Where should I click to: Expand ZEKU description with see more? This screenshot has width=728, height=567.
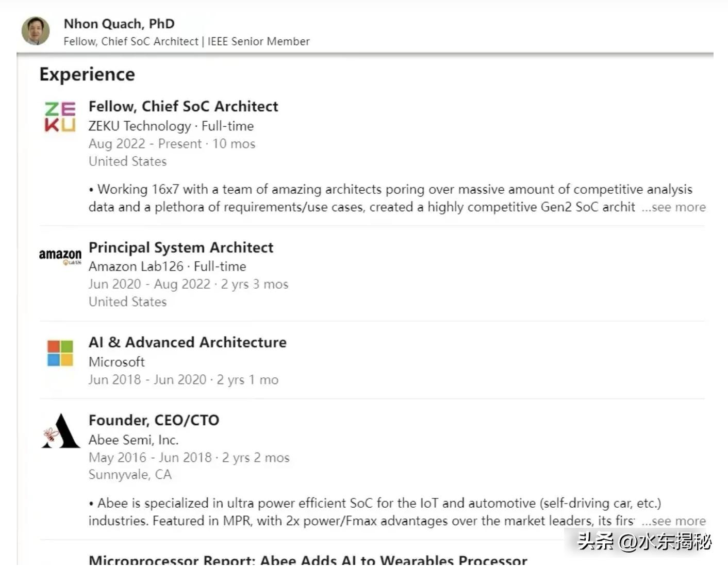click(x=673, y=207)
